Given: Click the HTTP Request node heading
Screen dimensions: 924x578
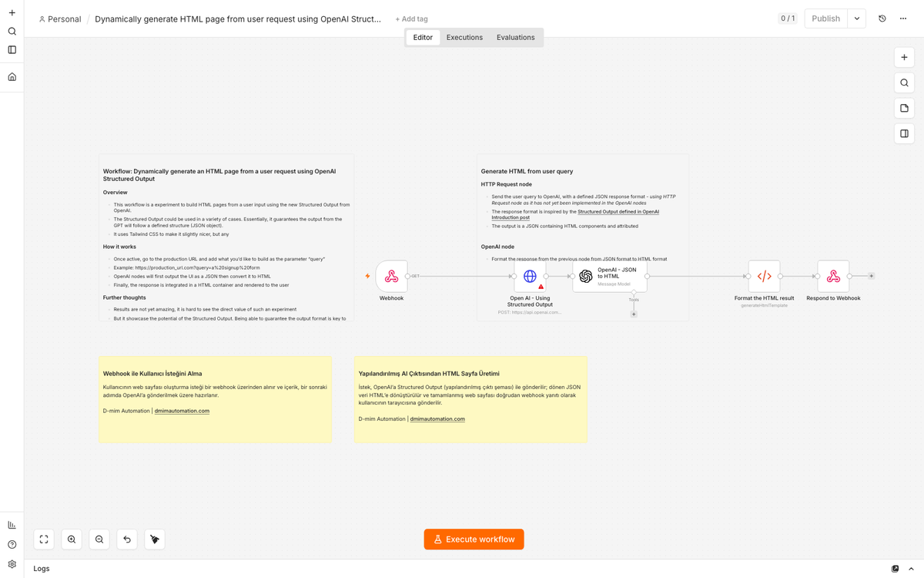Looking at the screenshot, I should click(x=506, y=184).
